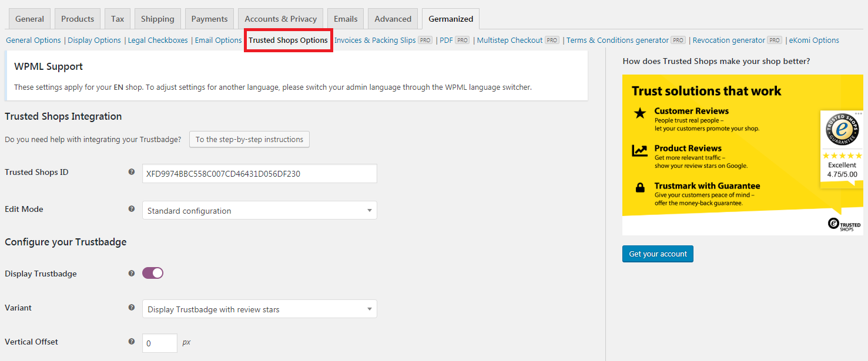Click the Excellent 4.75/5.00 rating text
This screenshot has height=361, width=868.
coord(842,170)
